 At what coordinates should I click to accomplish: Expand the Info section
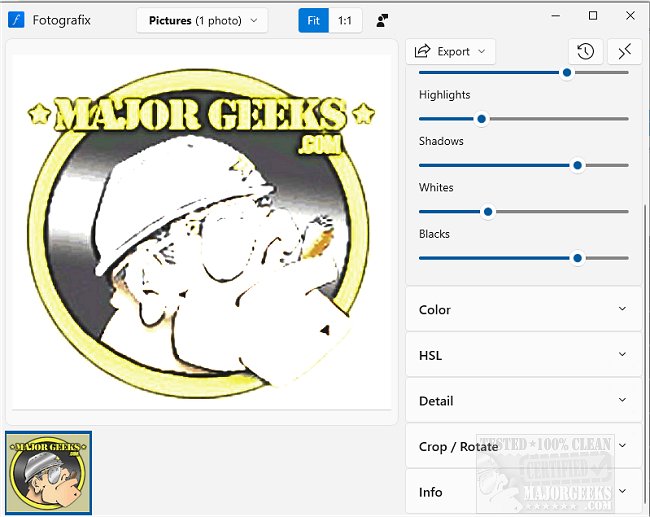[x=524, y=492]
